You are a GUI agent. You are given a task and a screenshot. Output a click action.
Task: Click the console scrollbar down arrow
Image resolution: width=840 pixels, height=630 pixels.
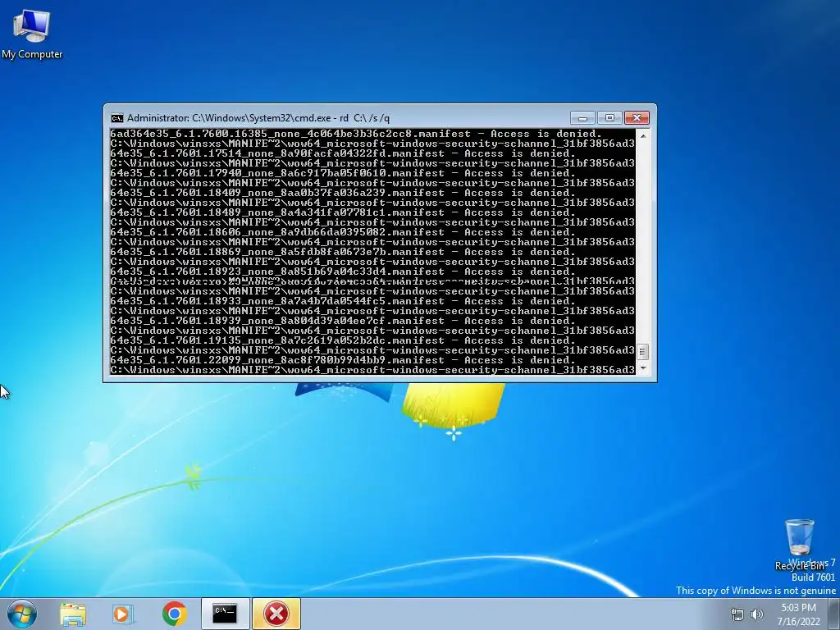point(643,368)
